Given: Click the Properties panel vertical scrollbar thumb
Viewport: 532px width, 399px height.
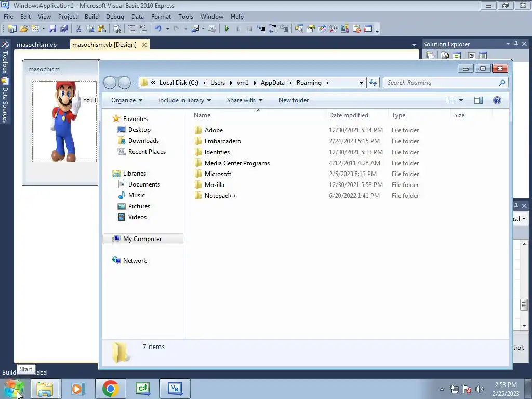Looking at the screenshot, I should pyautogui.click(x=524, y=304).
